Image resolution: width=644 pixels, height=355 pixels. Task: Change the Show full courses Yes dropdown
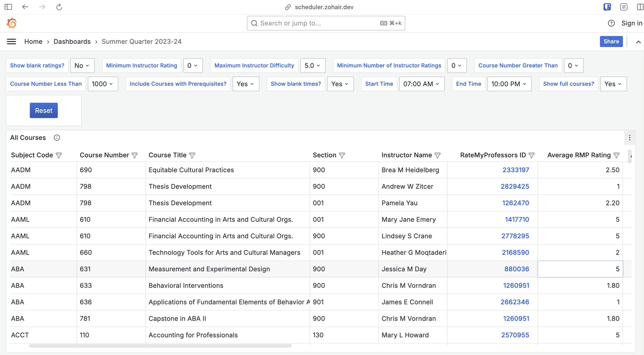[613, 84]
